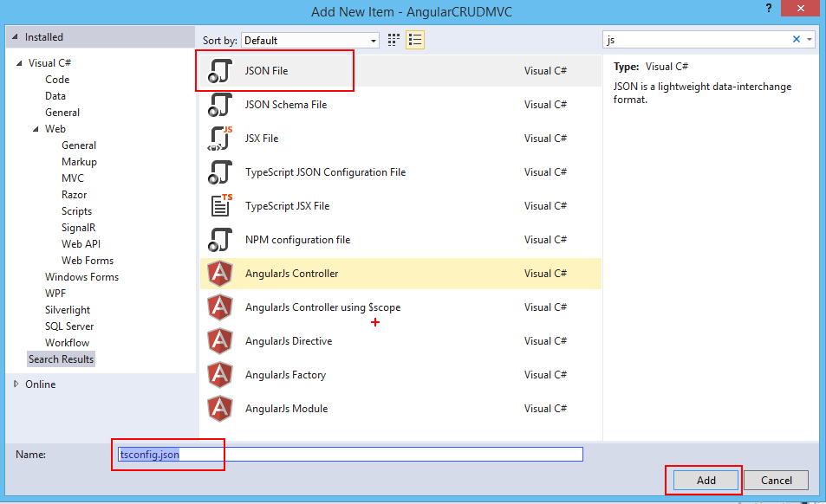Screen dimensions: 826x504
Task: Select the JSON File template icon
Action: [220, 70]
